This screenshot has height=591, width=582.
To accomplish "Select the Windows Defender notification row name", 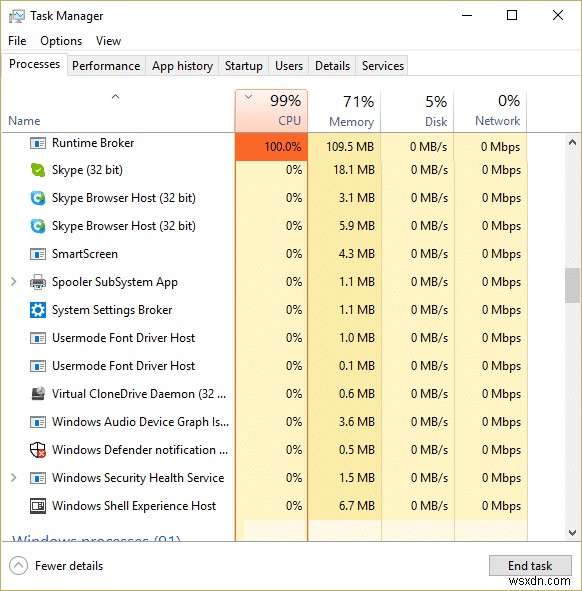I will (x=140, y=450).
